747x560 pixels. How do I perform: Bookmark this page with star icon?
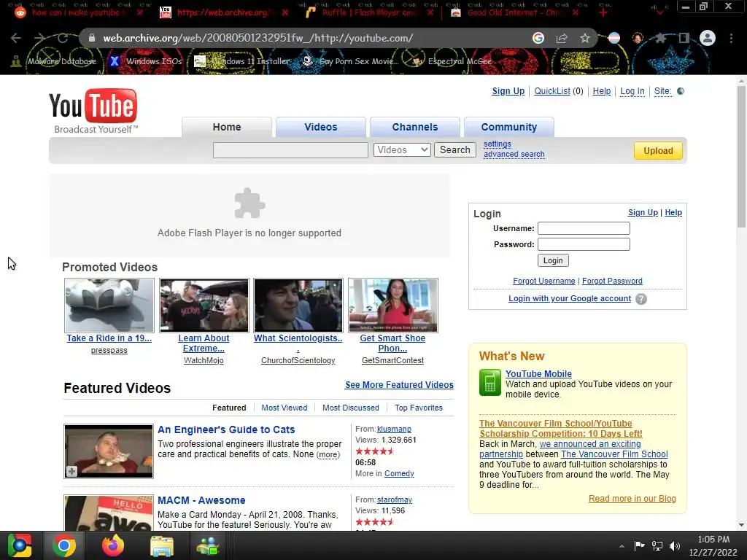585,38
